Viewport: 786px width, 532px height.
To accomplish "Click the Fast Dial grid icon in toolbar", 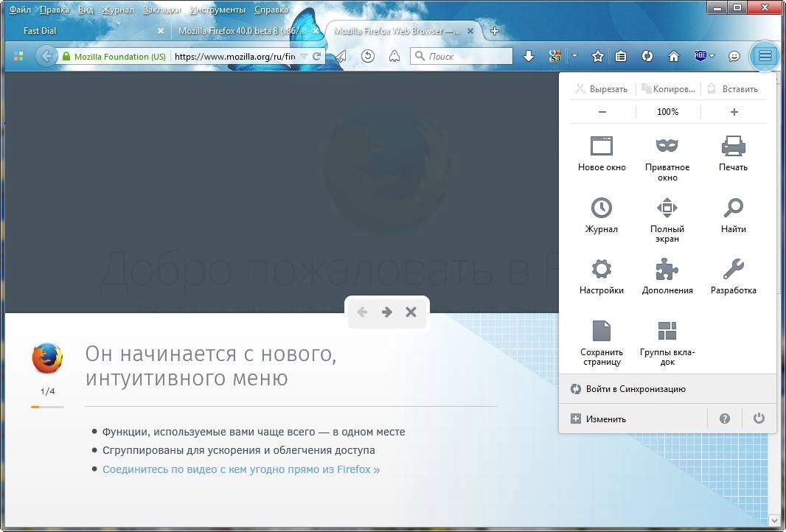I will click(x=18, y=57).
